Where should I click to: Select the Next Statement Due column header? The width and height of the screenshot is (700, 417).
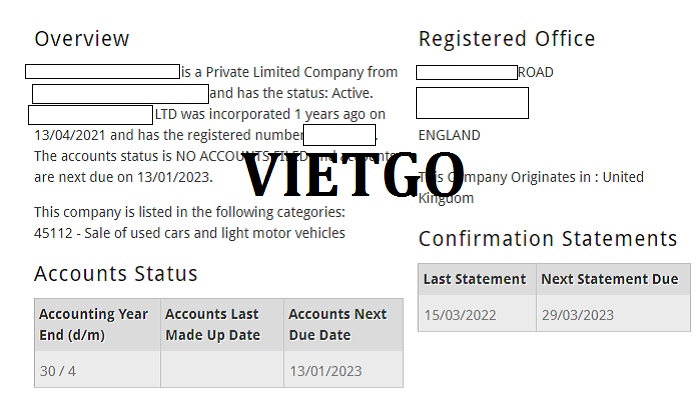coord(613,279)
